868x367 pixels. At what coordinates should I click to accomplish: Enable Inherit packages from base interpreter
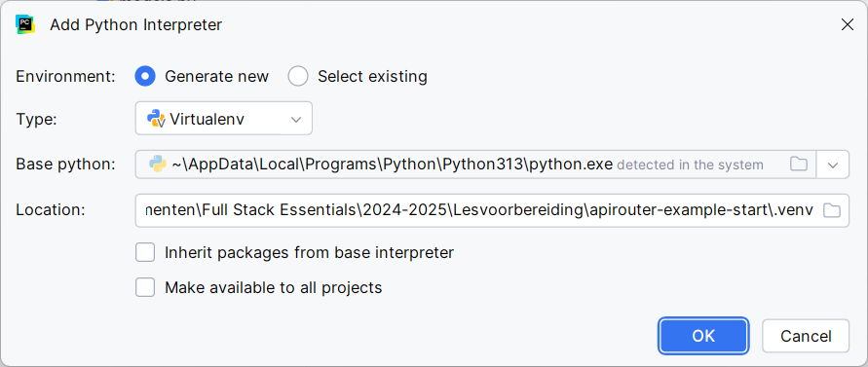(x=145, y=252)
